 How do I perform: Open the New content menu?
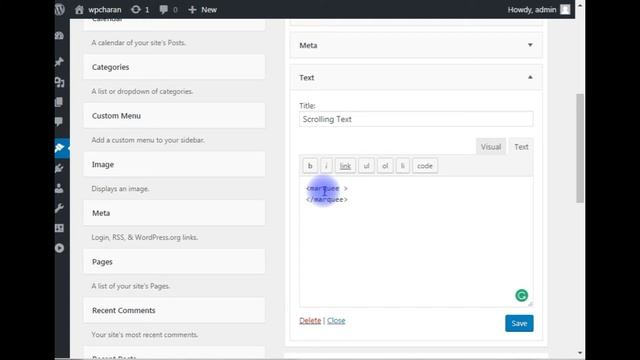point(202,9)
